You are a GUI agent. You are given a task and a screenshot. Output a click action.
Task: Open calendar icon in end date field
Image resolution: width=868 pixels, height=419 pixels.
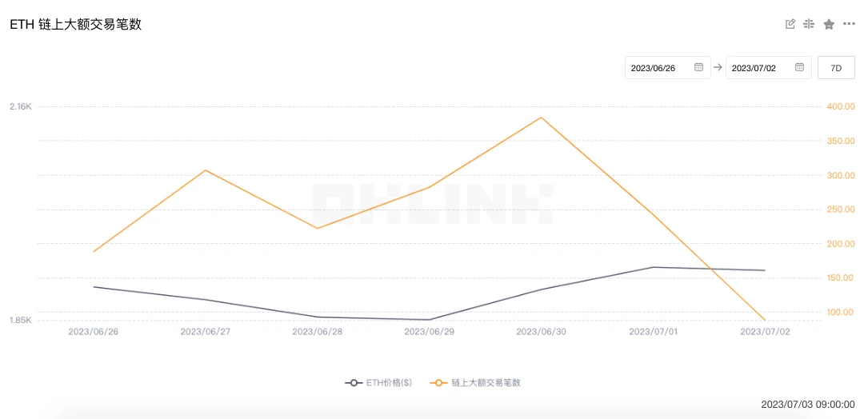tap(799, 68)
